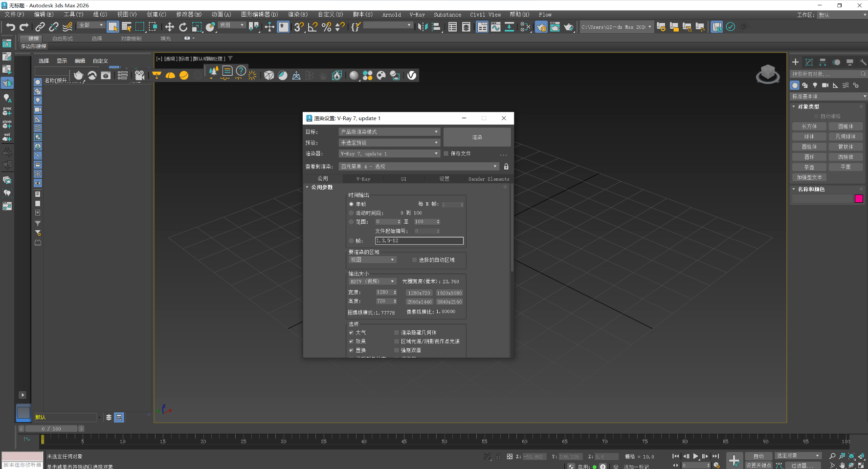
Task: Click the Redo arrow icon
Action: (x=23, y=27)
